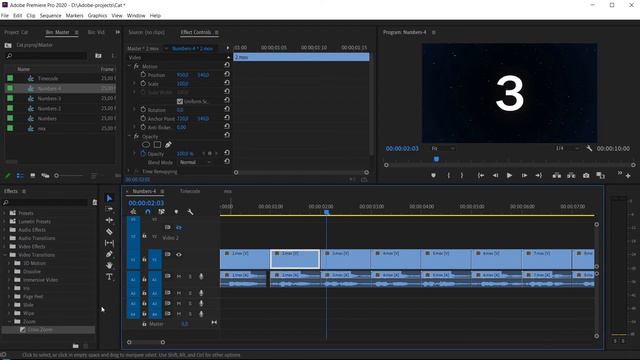Select the Type tool
Viewport: 640px width, 360px height.
pyautogui.click(x=109, y=277)
